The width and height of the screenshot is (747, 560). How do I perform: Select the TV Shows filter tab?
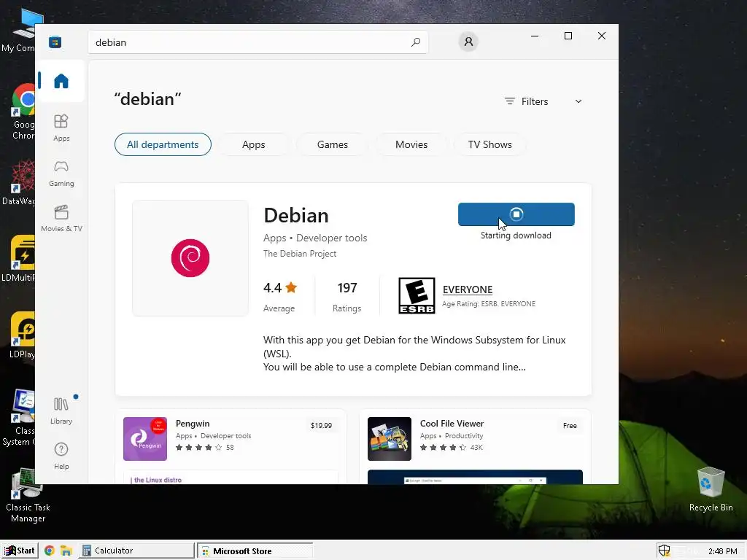click(489, 144)
